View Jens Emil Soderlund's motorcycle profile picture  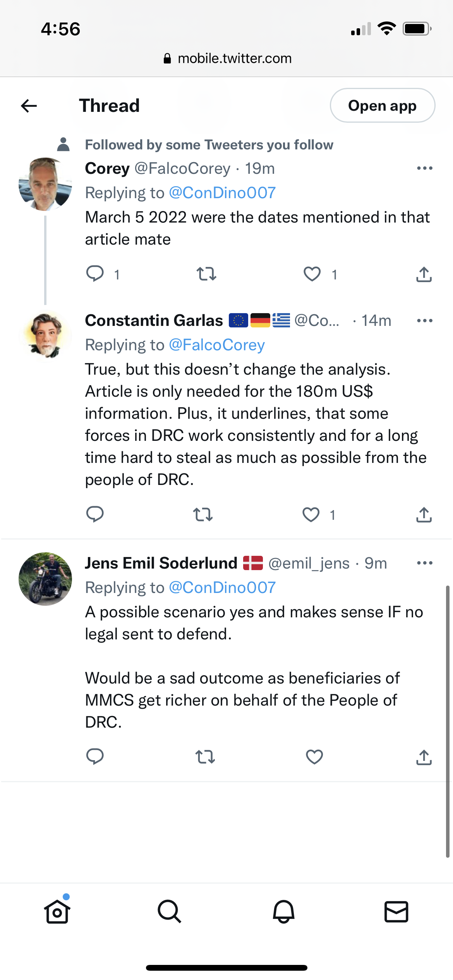(45, 579)
